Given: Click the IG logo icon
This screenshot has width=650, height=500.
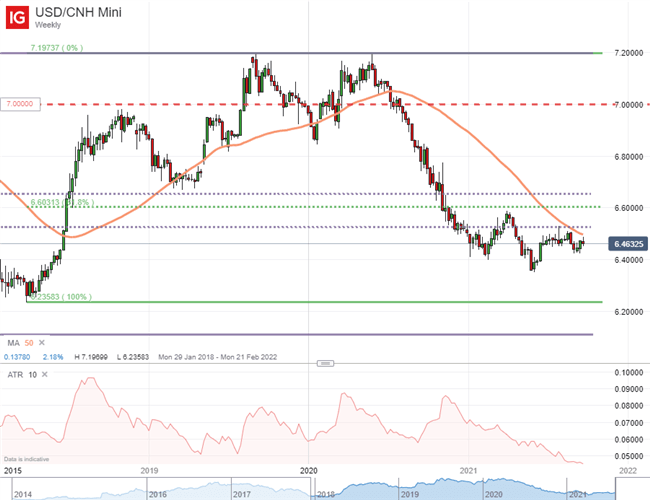Looking at the screenshot, I should pos(17,17).
